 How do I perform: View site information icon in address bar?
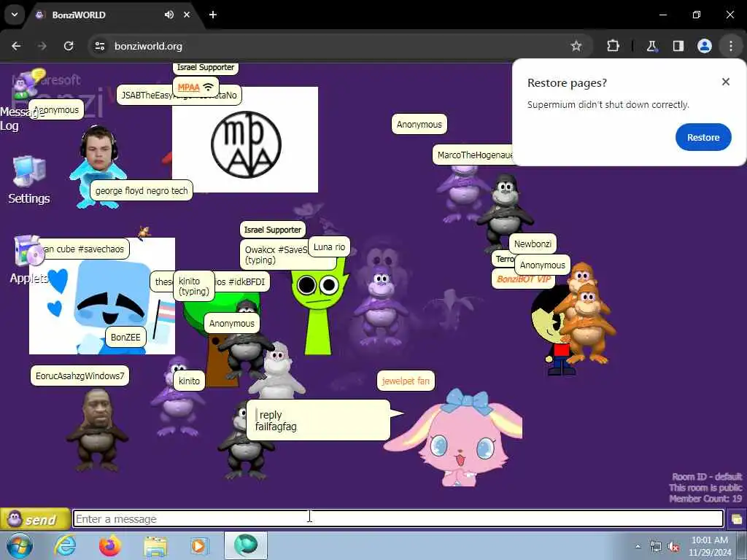point(99,46)
